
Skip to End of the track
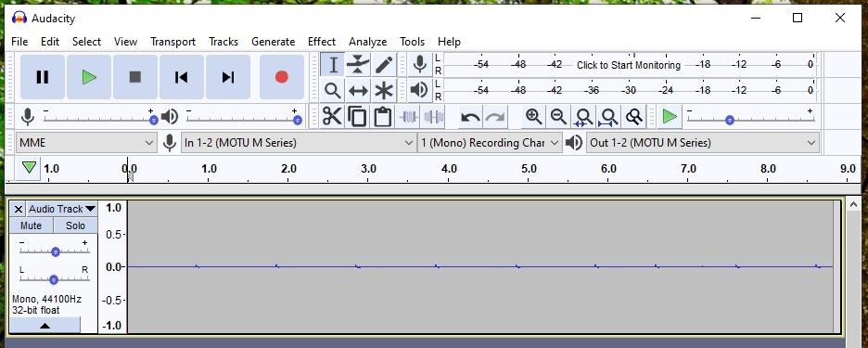point(228,77)
